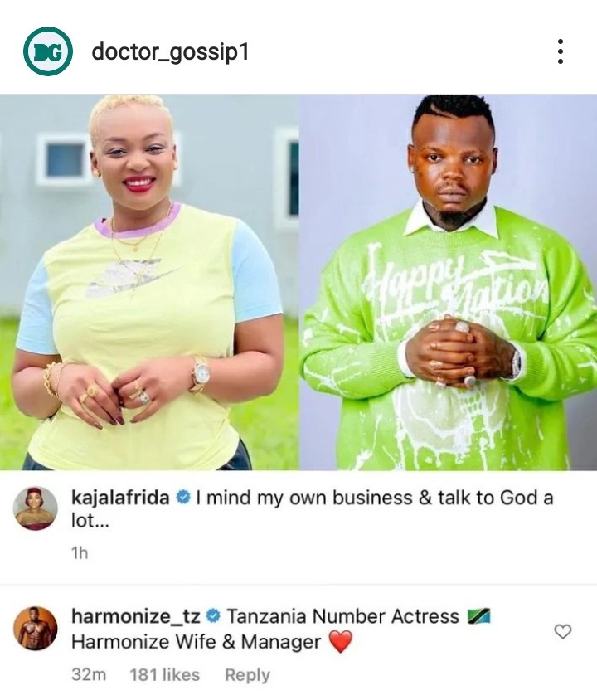Tap the doctor_gossip1 profile avatar
This screenshot has width=597, height=700.
[48, 51]
